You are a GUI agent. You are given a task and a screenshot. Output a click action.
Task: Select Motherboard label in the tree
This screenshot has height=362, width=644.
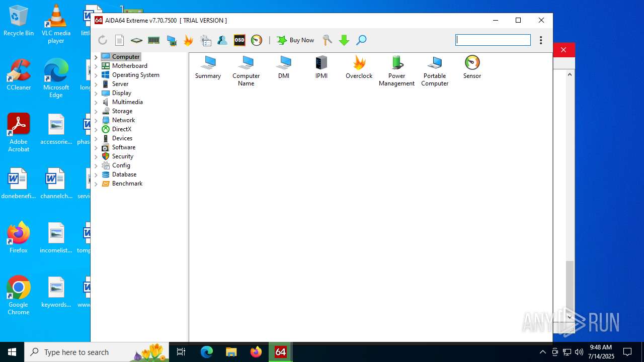(x=130, y=66)
